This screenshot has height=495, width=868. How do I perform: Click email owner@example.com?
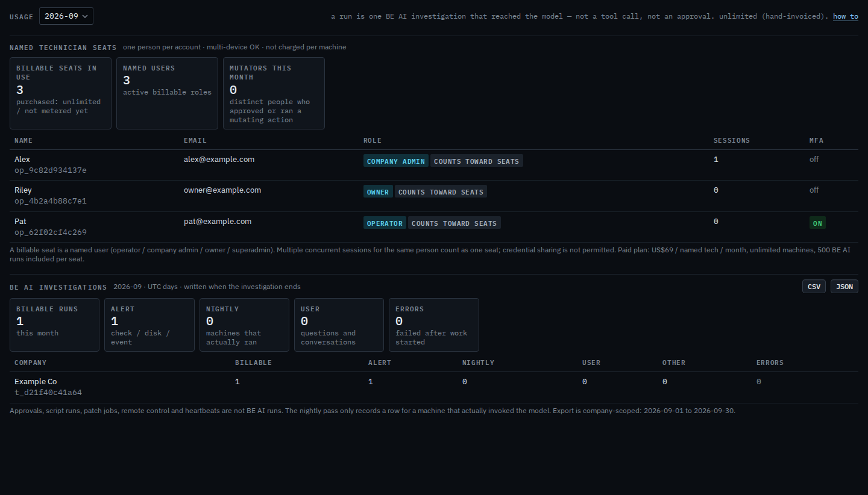tap(222, 190)
